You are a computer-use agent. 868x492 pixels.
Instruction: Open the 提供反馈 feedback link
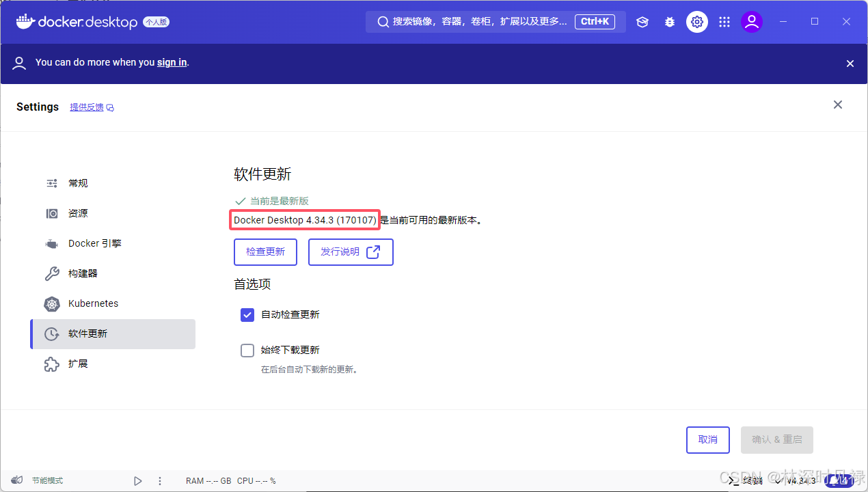pos(92,107)
